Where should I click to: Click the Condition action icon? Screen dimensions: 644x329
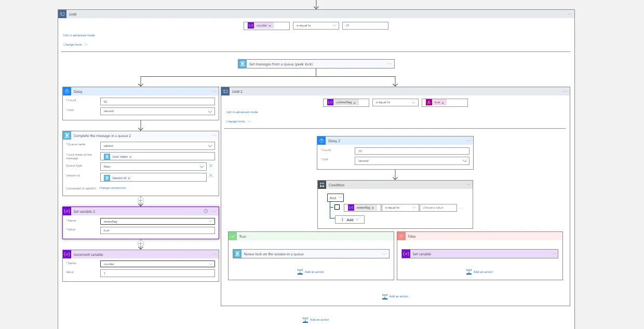(322, 185)
